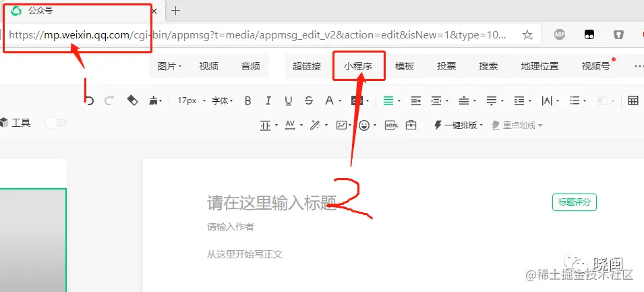Click the browser address bar URL
Viewport: 644px width, 292px height.
coord(257,35)
